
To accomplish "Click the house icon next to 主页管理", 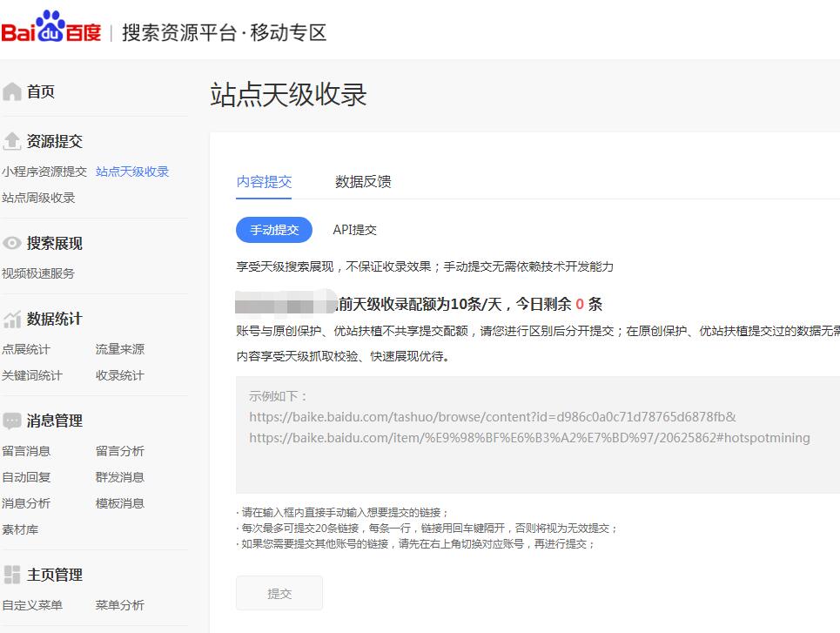I will click(x=12, y=575).
